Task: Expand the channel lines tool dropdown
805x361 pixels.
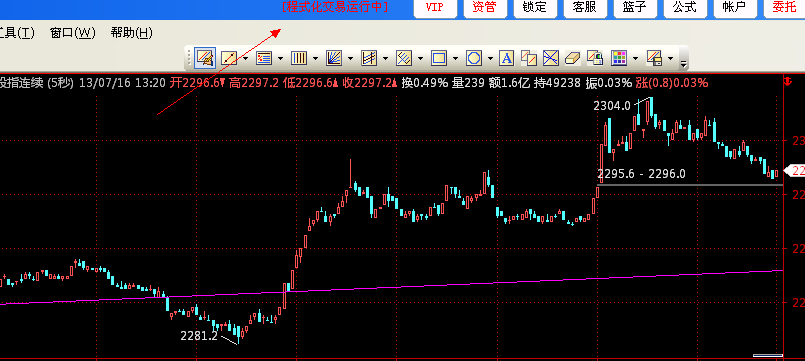Action: coord(386,59)
